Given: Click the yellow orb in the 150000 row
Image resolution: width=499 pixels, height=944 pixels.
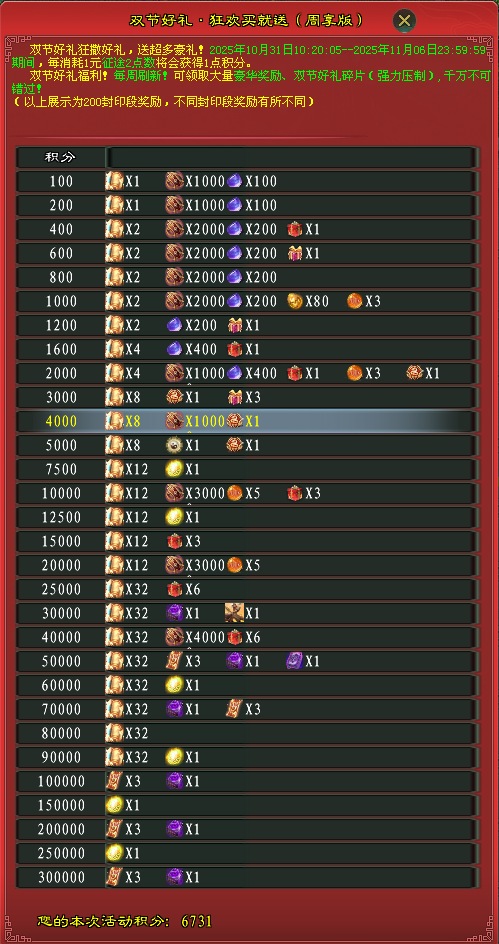Looking at the screenshot, I should point(114,805).
